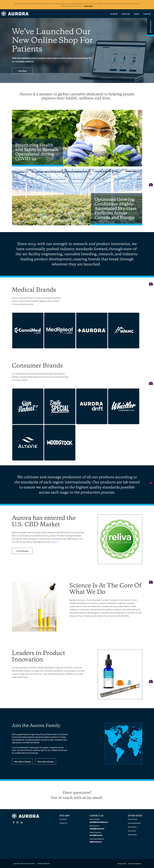
Task: Select the WMMC brand logo tile
Action: coord(124,331)
